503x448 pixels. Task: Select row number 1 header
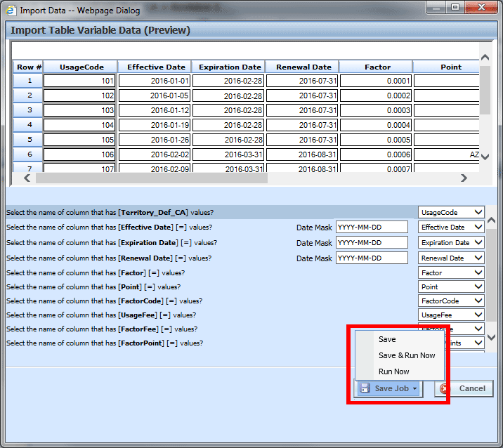[x=28, y=81]
